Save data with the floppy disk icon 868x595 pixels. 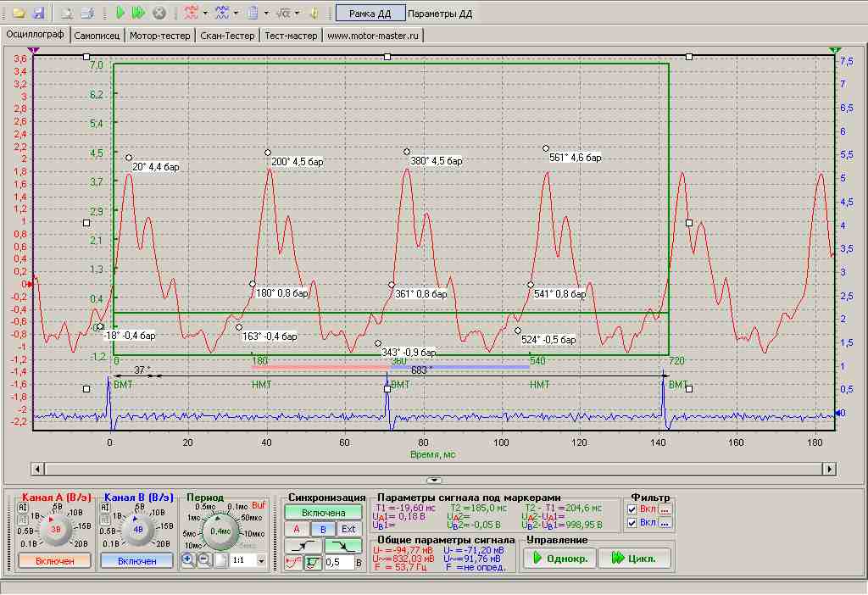click(38, 14)
